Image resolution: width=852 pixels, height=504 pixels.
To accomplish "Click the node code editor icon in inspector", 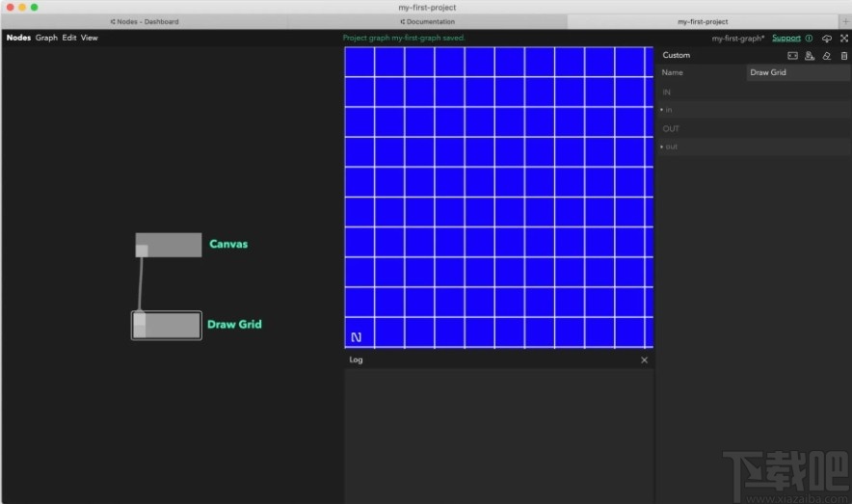I will [793, 55].
